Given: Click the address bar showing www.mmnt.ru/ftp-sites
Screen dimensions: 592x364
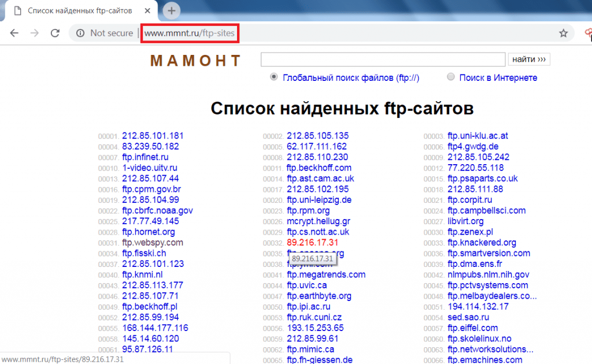Looking at the screenshot, I should click(x=190, y=33).
